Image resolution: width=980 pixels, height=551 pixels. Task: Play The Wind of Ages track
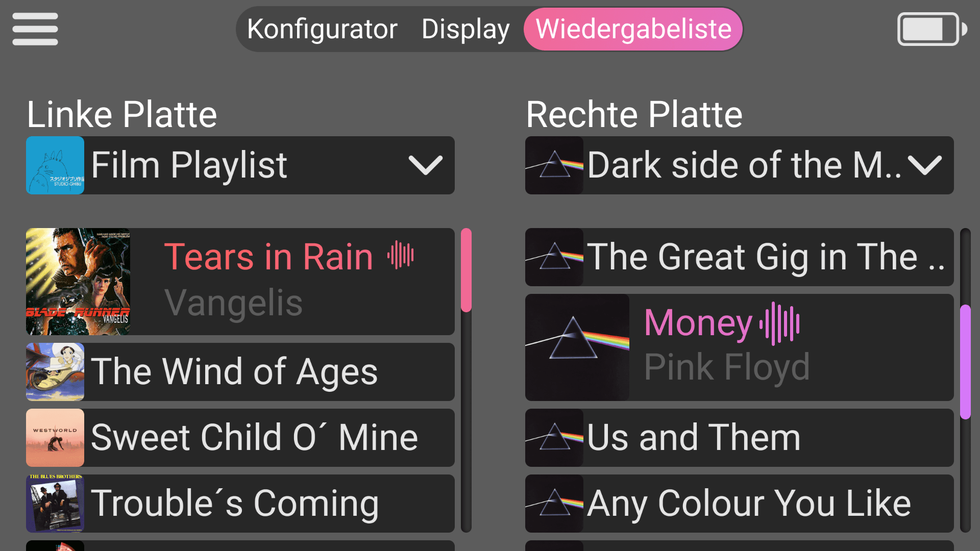coord(240,372)
